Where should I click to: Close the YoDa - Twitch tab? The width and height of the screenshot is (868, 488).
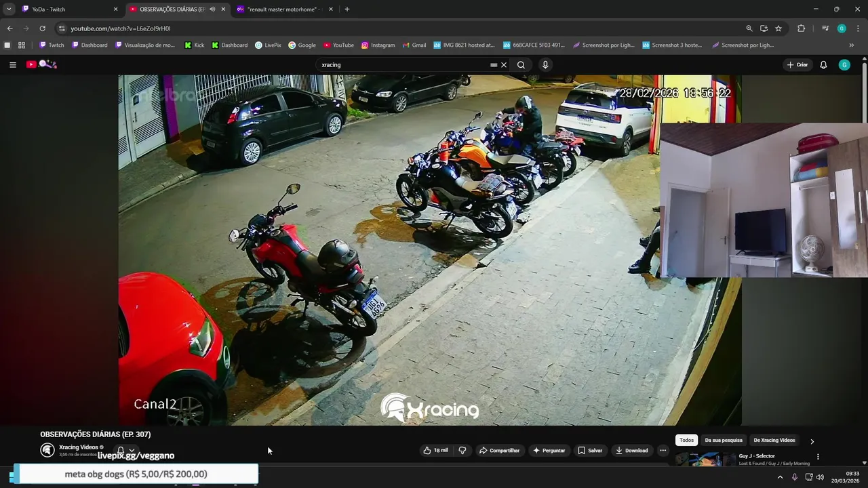[115, 9]
